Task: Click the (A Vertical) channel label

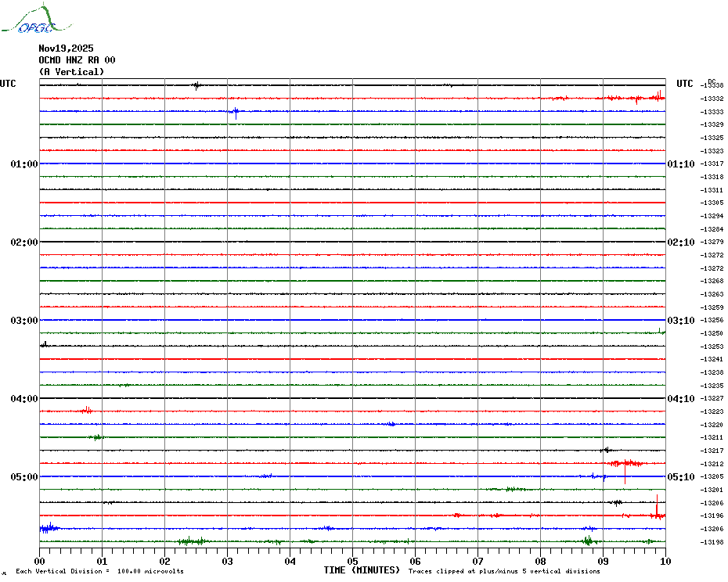Action: [71, 72]
